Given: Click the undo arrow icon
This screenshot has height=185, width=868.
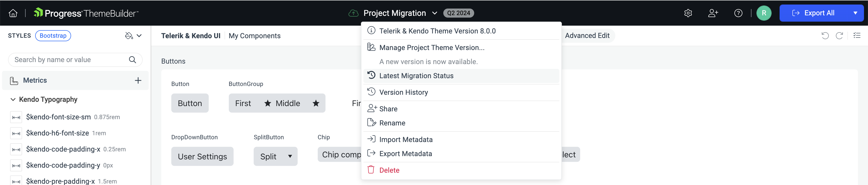Looking at the screenshot, I should point(825,36).
